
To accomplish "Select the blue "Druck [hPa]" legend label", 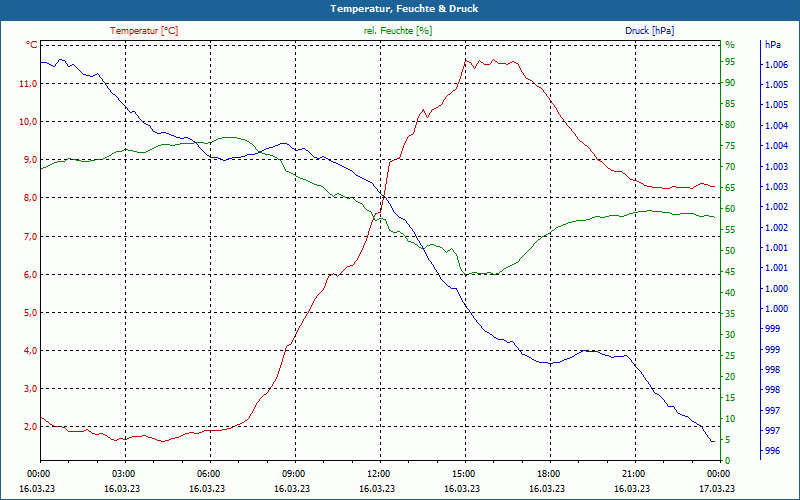I will tap(649, 31).
